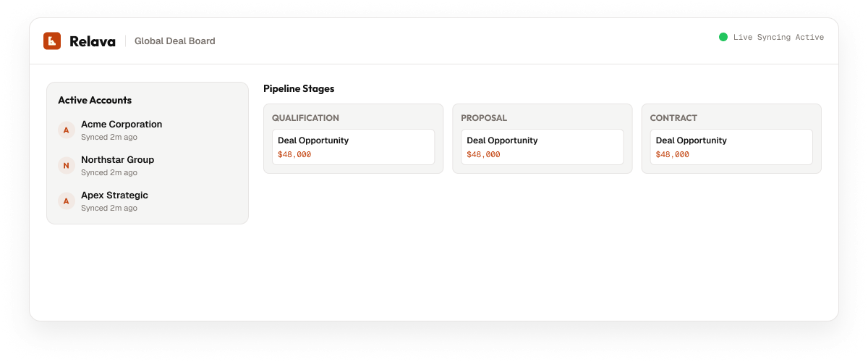
Task: Open the Deal Opportunity card in Proposal
Action: 542,147
